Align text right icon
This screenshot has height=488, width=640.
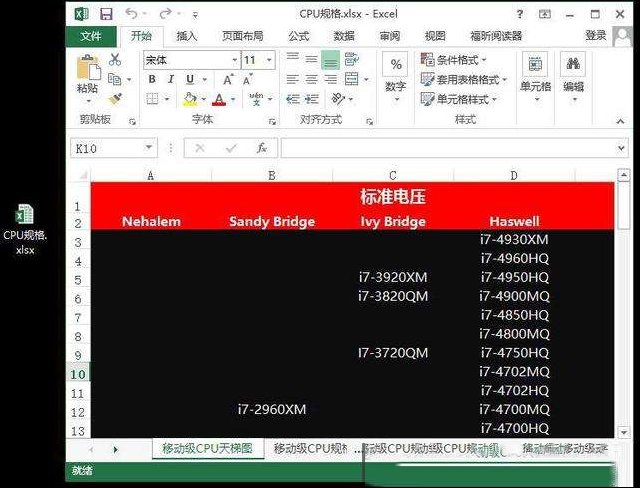click(331, 79)
